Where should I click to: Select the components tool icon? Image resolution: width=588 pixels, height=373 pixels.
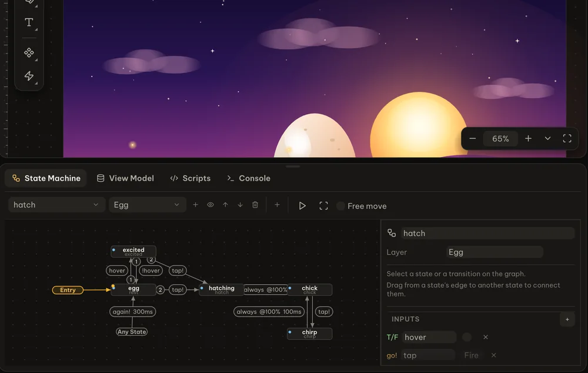[29, 52]
